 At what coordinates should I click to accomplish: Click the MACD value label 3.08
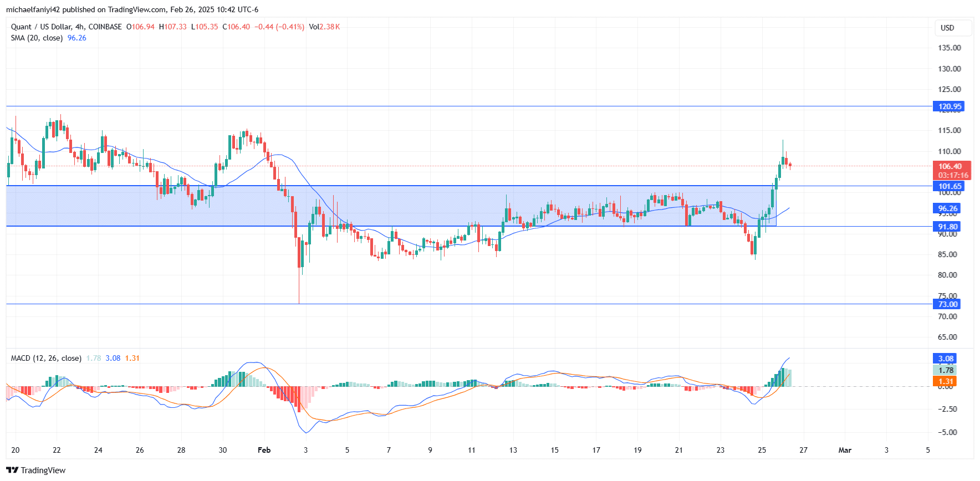click(945, 359)
